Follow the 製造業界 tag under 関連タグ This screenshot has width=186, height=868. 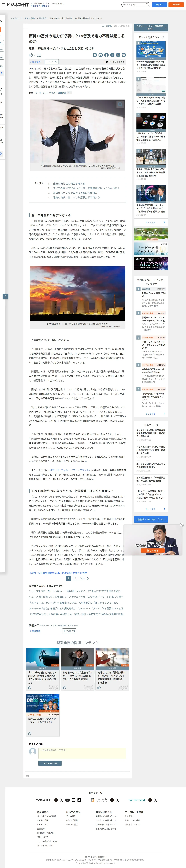[69, 631]
